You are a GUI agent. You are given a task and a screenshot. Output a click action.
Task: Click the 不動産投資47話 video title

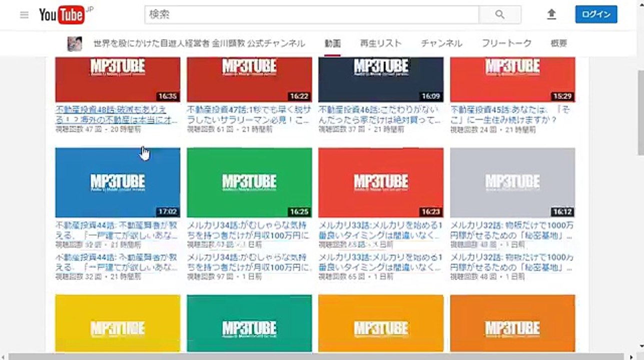pyautogui.click(x=249, y=114)
